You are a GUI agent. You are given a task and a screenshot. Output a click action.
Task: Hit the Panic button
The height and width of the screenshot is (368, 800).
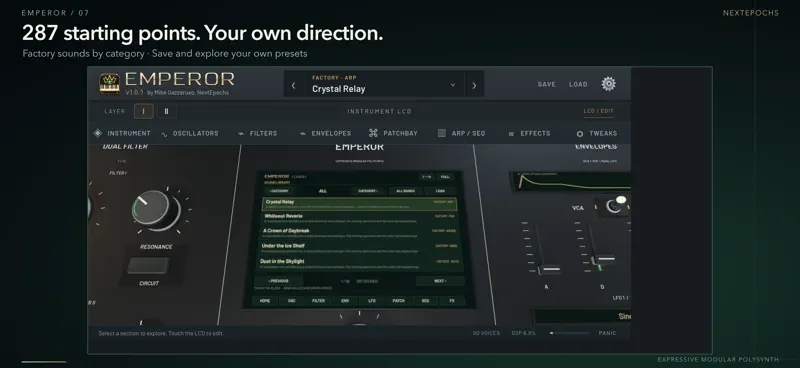tap(607, 333)
